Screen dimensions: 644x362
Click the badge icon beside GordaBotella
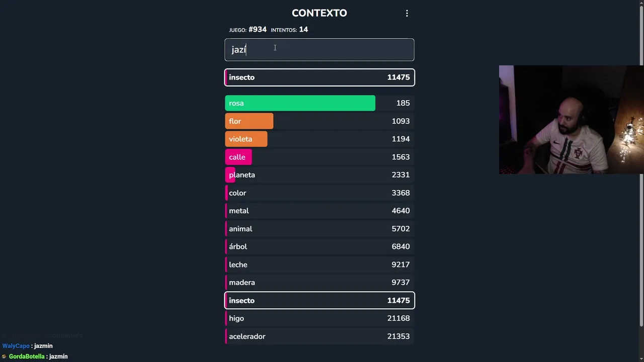coord(4,356)
